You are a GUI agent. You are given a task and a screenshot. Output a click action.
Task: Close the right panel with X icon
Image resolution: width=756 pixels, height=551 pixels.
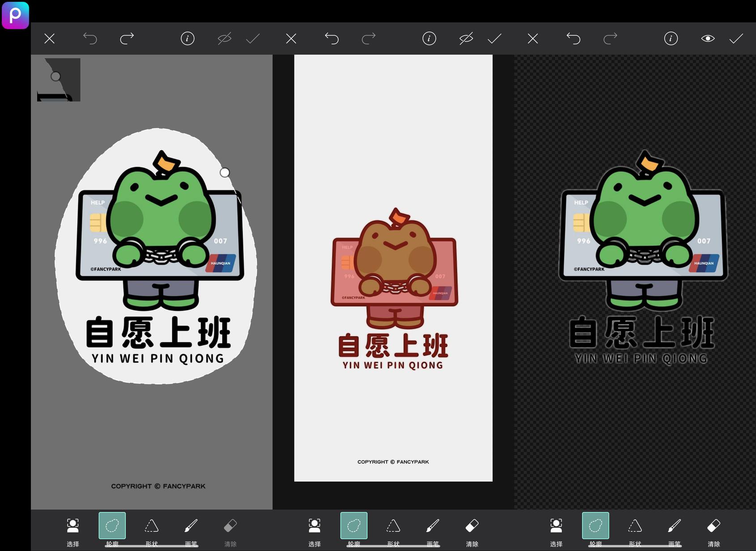tap(533, 39)
